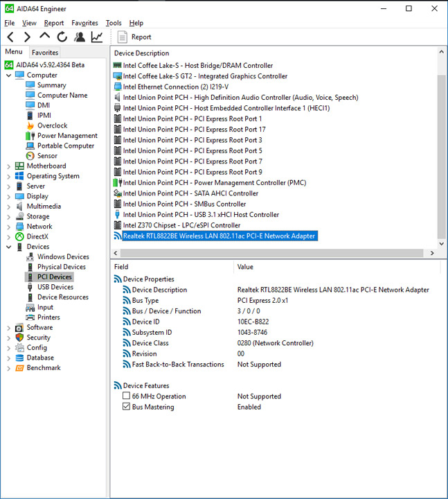The height and width of the screenshot is (499, 448).
Task: Click the Software icon in tree
Action: pyautogui.click(x=19, y=327)
